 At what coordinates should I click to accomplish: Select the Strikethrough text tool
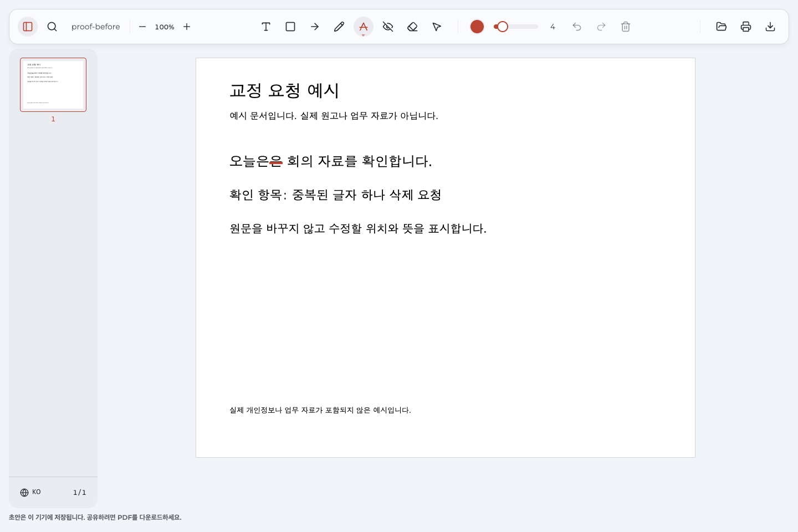pyautogui.click(x=364, y=27)
